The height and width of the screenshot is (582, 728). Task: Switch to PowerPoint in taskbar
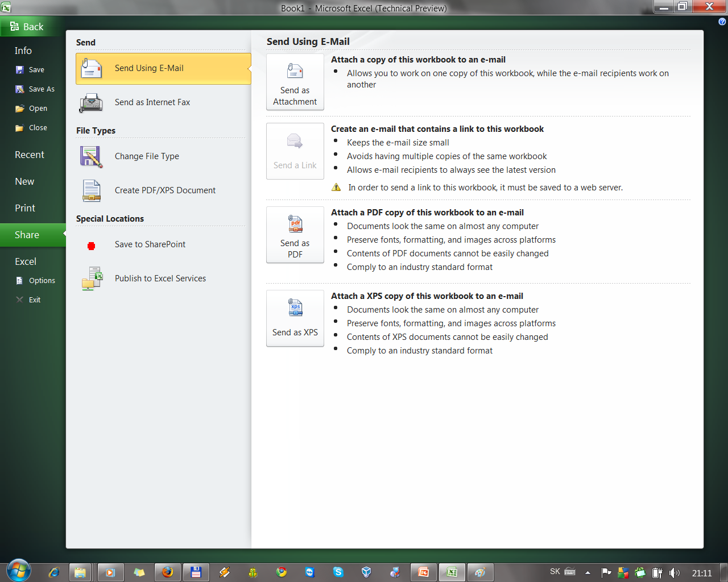pos(423,572)
